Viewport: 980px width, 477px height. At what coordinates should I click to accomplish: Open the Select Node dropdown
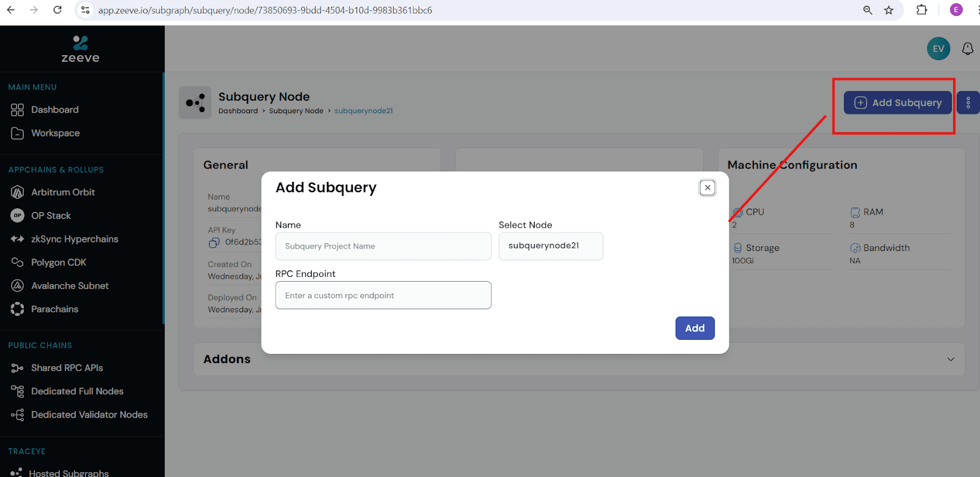[x=551, y=246]
